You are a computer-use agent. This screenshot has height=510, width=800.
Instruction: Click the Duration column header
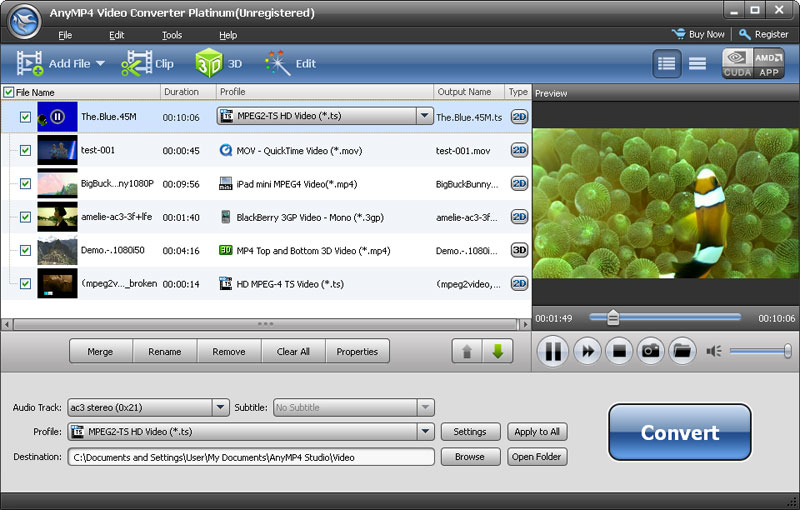point(187,92)
